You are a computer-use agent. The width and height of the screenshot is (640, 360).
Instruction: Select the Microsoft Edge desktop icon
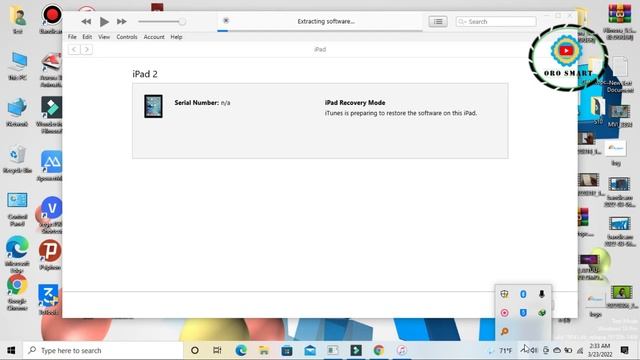(x=17, y=254)
